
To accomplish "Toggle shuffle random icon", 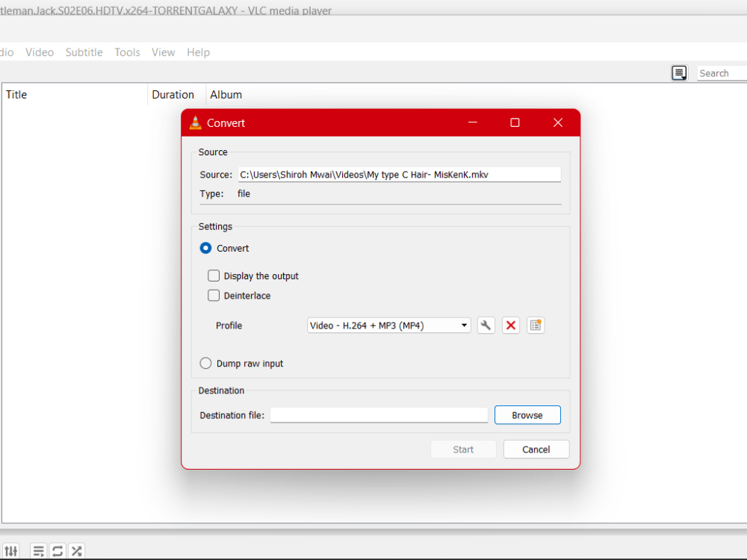I will 77,551.
